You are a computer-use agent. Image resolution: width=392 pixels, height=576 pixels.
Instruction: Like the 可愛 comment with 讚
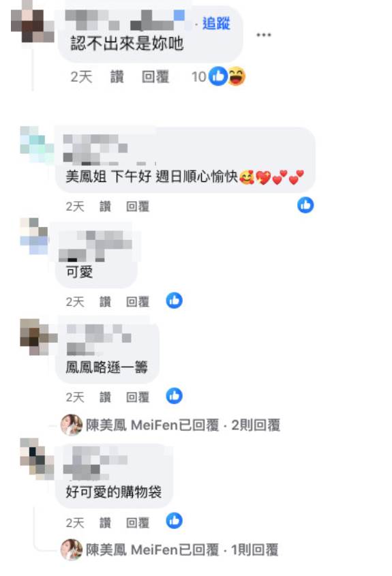point(105,301)
